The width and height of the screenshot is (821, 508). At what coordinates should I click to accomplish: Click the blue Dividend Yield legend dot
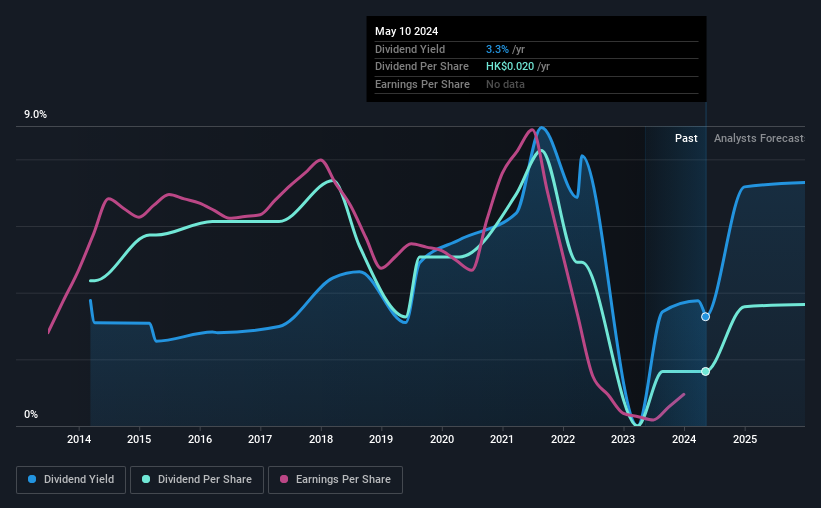click(x=32, y=479)
